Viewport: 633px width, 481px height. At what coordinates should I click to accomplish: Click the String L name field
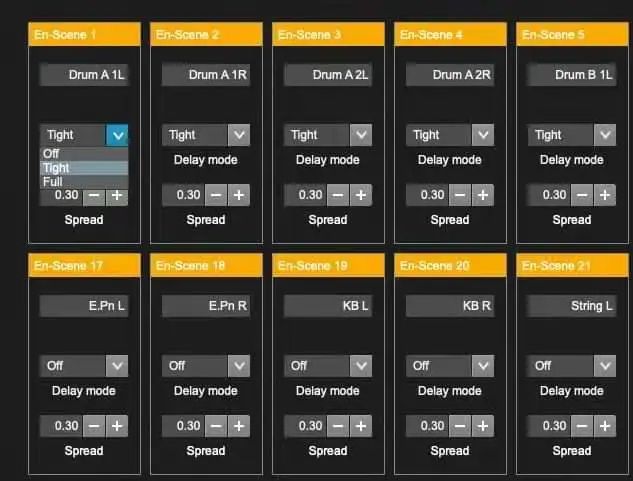click(572, 306)
